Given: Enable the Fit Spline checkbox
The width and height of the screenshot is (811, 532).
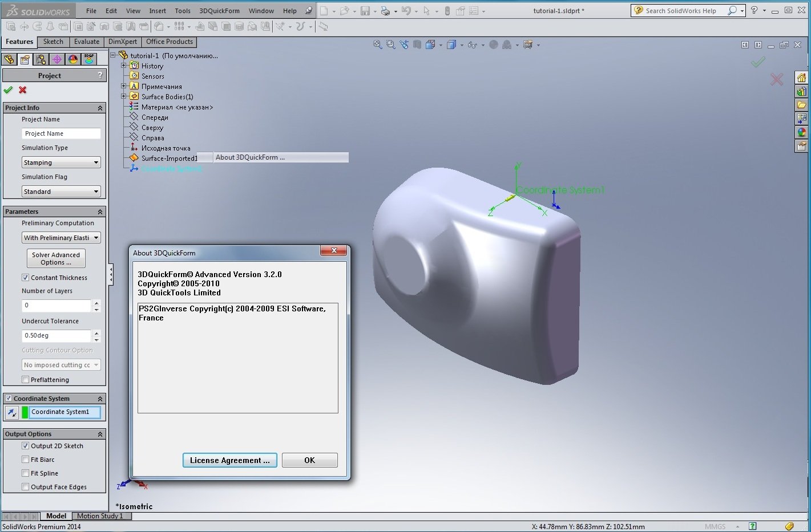Looking at the screenshot, I should coord(25,473).
